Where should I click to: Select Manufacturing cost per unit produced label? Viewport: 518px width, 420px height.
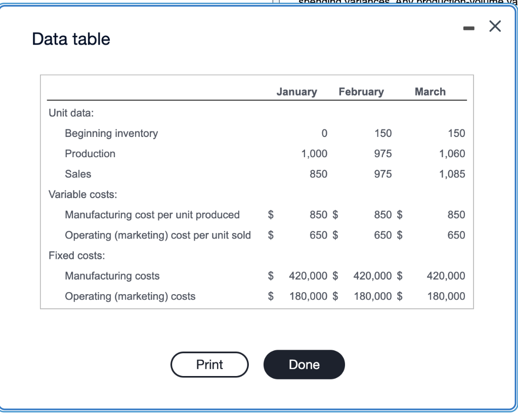[152, 215]
